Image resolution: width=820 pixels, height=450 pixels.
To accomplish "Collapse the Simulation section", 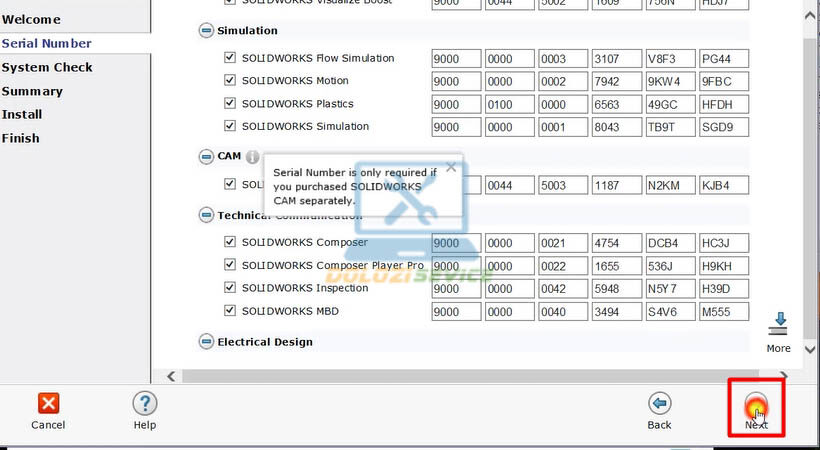I will [206, 31].
